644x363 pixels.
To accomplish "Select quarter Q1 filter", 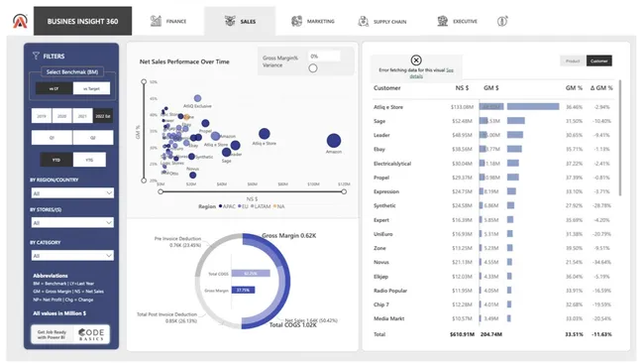I will (x=52, y=138).
